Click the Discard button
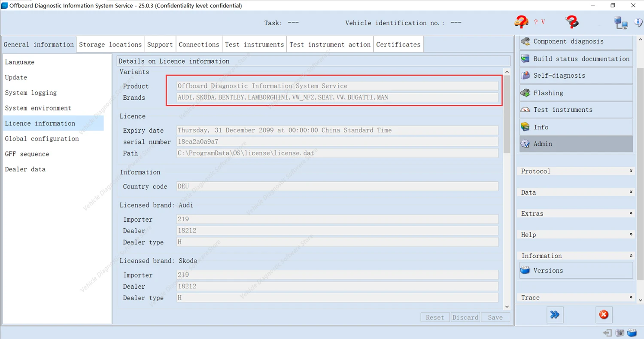 465,318
